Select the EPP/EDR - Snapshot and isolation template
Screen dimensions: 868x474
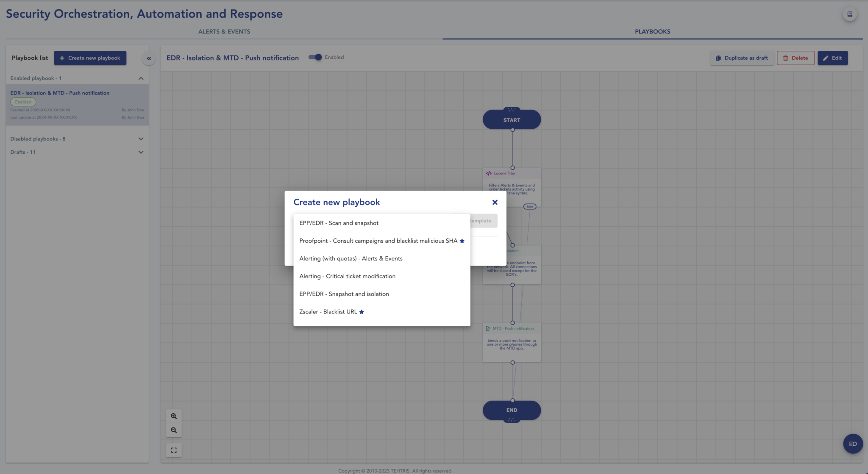click(344, 294)
